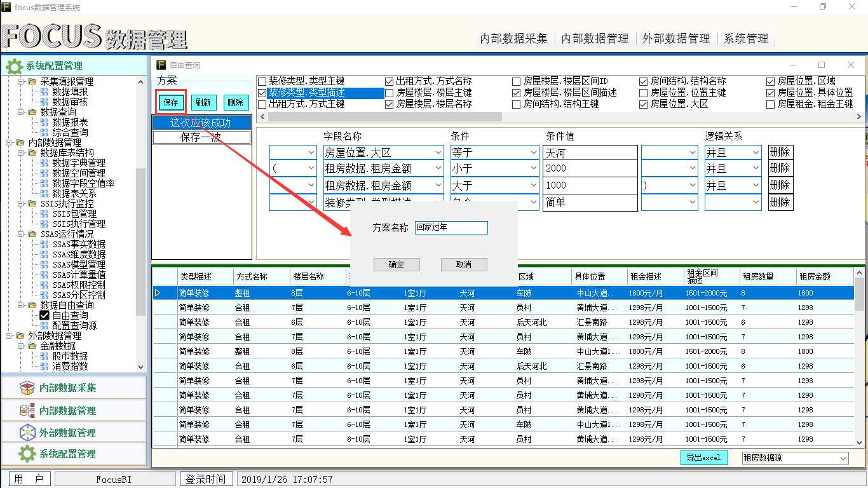Click the node icon beside SSAS维度数据
868x488 pixels.
click(44, 254)
